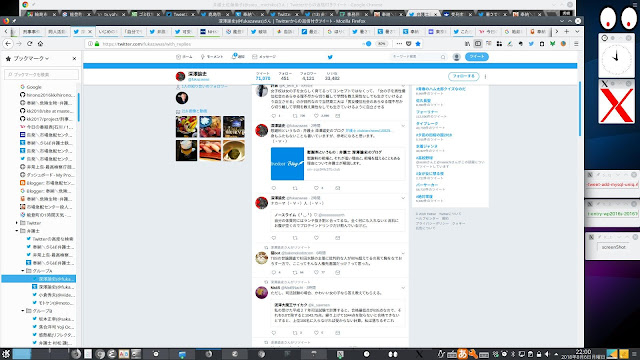
Task: Open Firefox library icon
Action: point(467,44)
